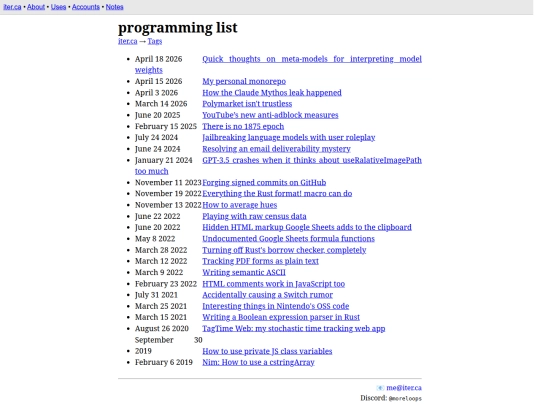Open 'Undocumented Google Sheets formula functions'
This screenshot has height=405, width=540.
(288, 239)
